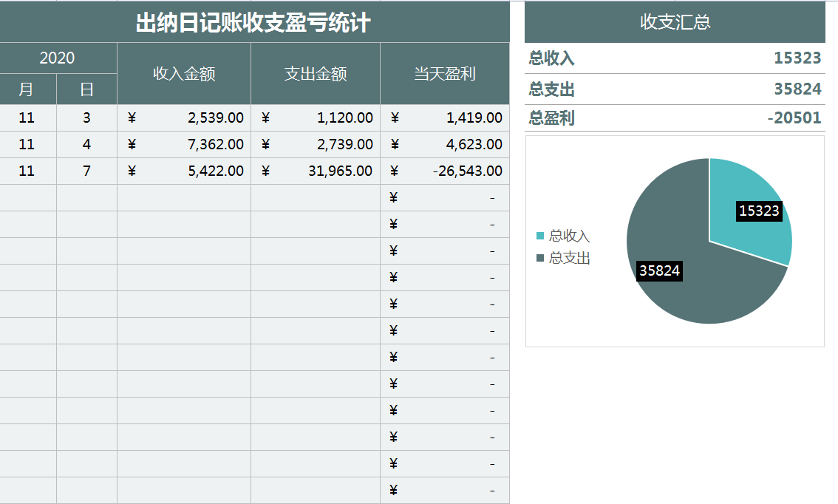Click the 2020 year header cell
This screenshot has width=838, height=504.
pos(58,58)
